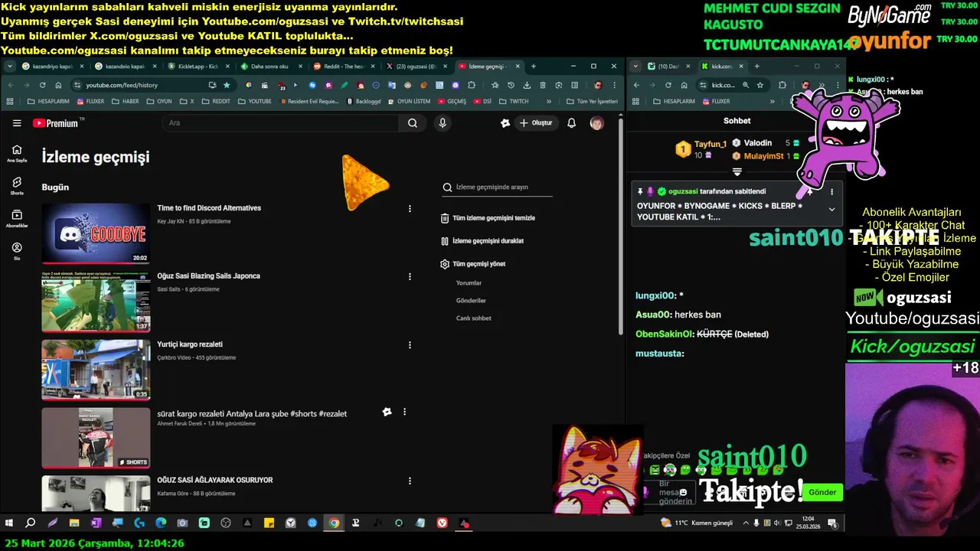This screenshot has height=551, width=980.
Task: Open more options for sürat kargo rezaleti
Action: 404,412
